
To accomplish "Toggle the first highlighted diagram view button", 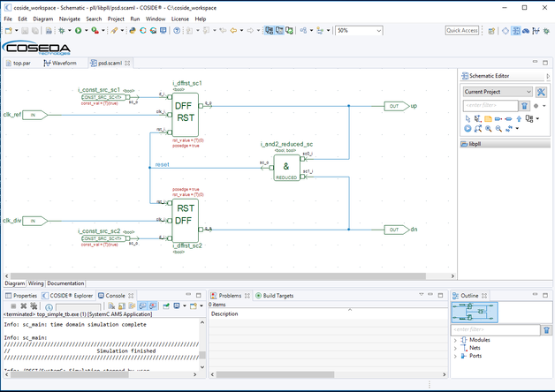I will coord(269,31).
